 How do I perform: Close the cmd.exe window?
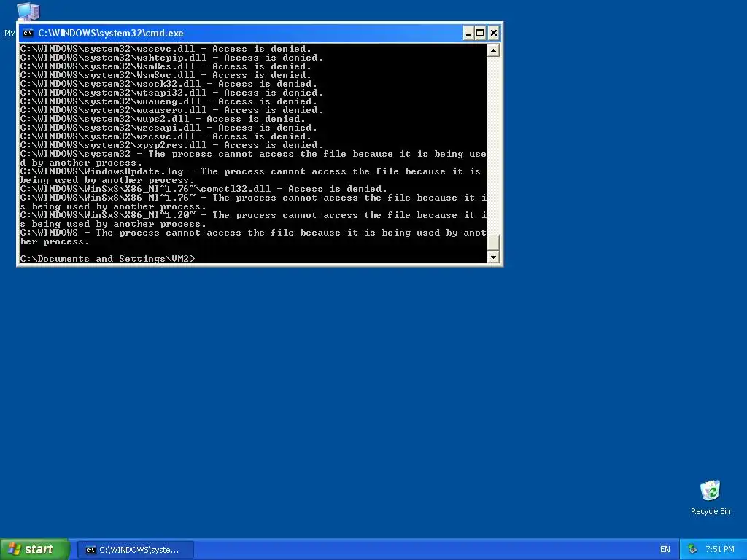click(x=494, y=33)
